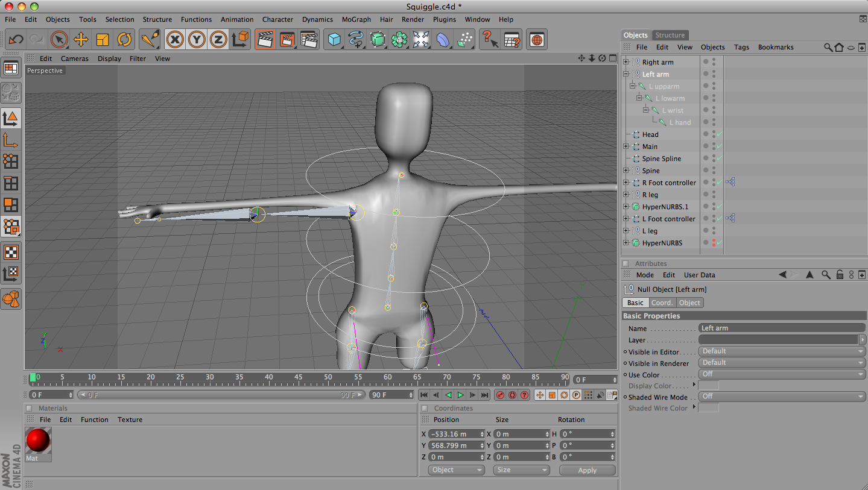Open Render Settings from the toolbar
The width and height of the screenshot is (868, 490).
308,39
